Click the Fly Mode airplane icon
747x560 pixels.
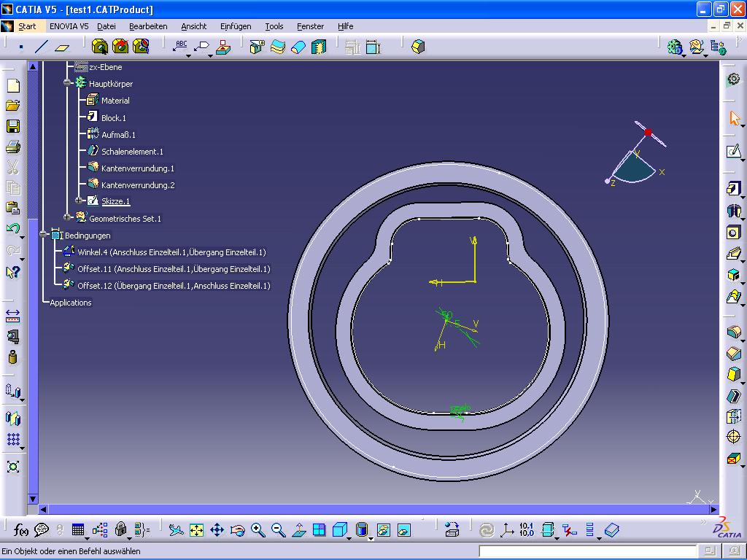[x=176, y=530]
